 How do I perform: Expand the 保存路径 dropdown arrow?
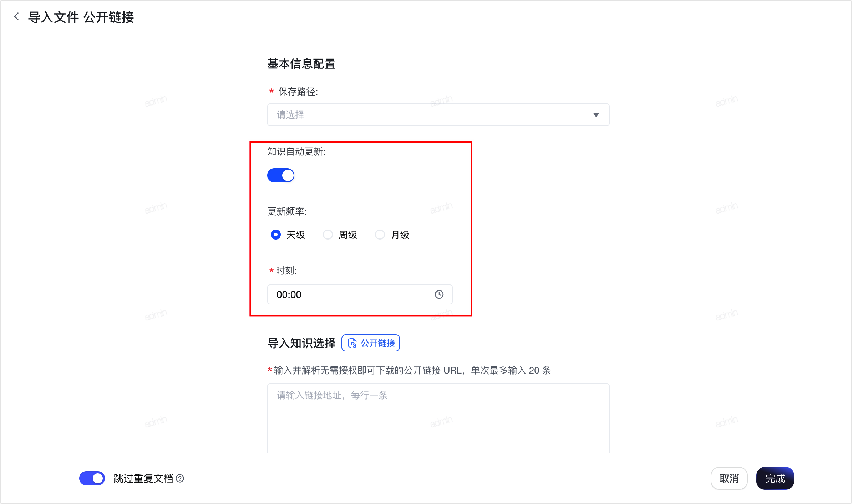(x=596, y=115)
